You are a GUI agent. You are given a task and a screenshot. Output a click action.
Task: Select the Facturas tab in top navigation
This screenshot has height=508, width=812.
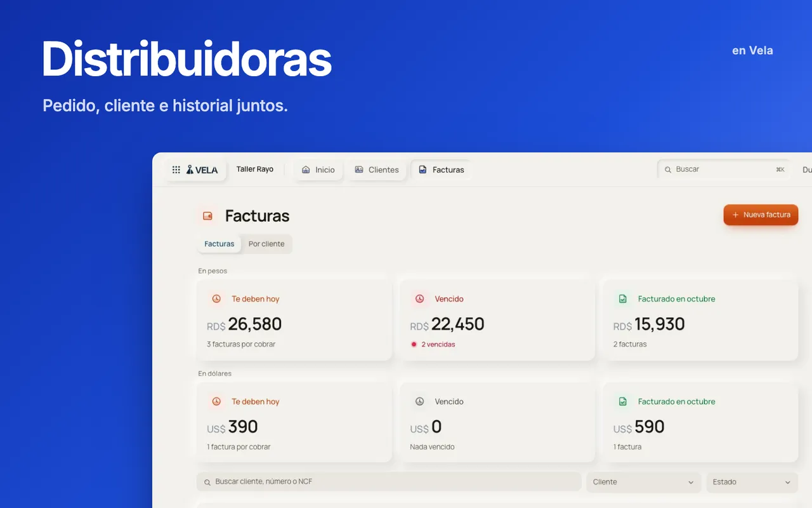(x=441, y=170)
